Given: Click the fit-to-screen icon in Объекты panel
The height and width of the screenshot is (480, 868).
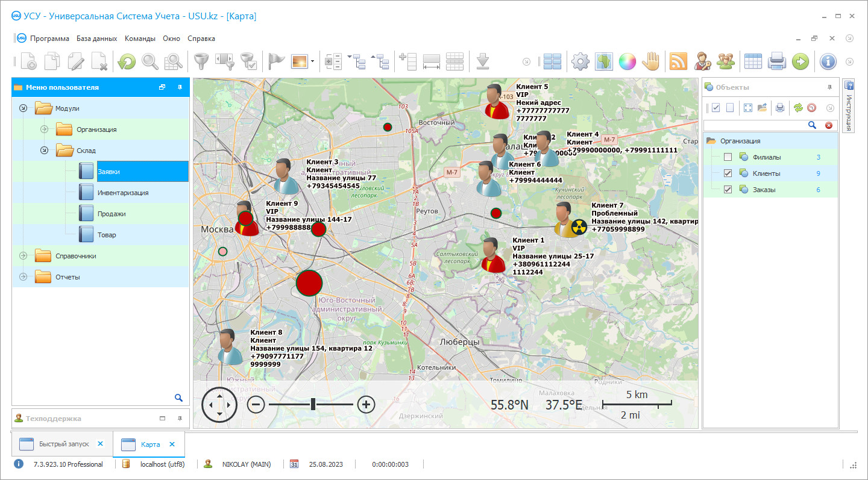Looking at the screenshot, I should pyautogui.click(x=748, y=108).
